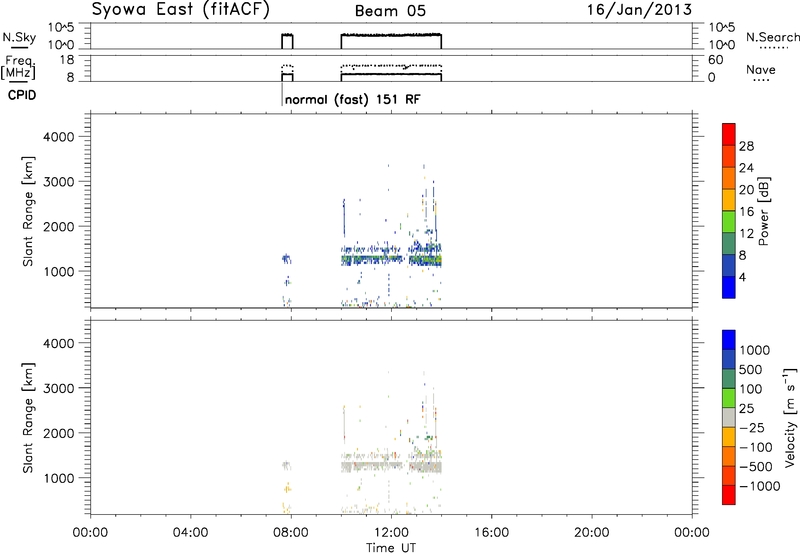This screenshot has width=800, height=554.
Task: Select the 'Beam 05' header label
Action: point(390,11)
